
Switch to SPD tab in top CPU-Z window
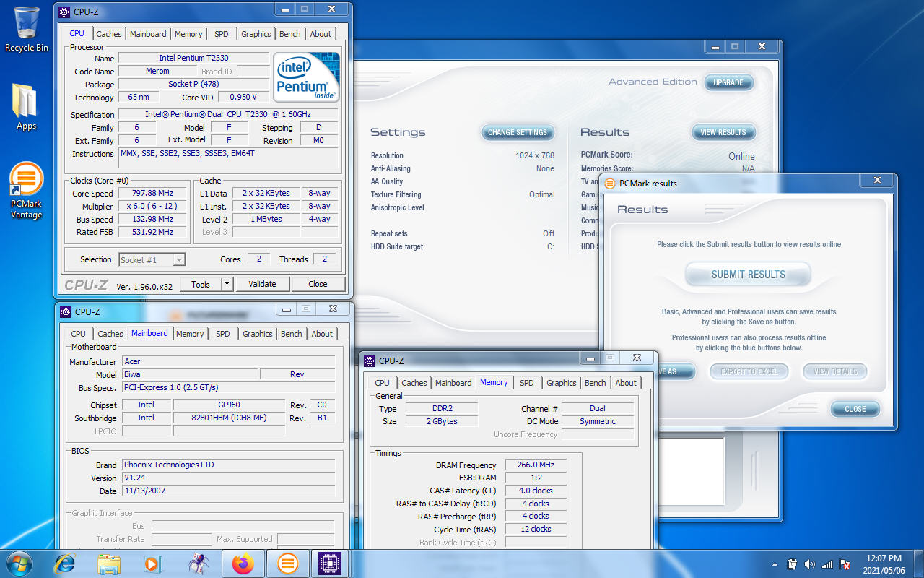[222, 34]
